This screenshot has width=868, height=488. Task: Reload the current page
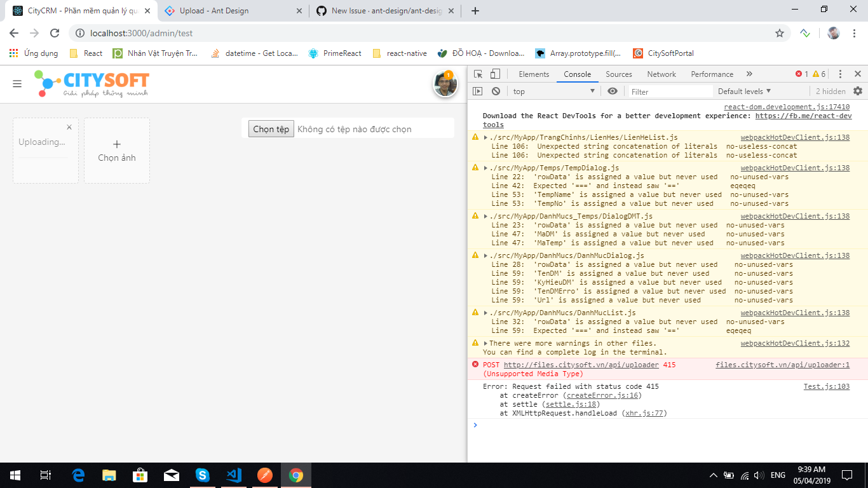pos(55,33)
